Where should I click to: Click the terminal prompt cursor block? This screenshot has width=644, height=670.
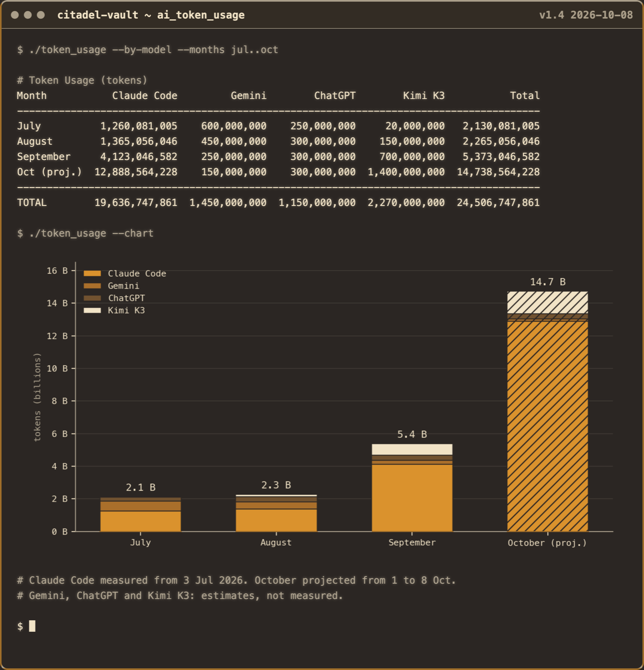click(32, 626)
